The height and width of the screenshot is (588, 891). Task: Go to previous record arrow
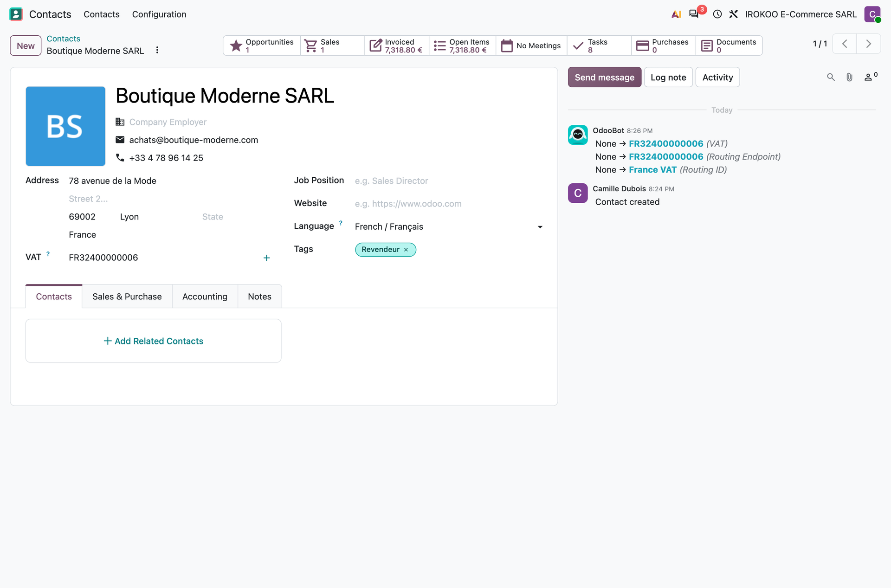coord(845,44)
